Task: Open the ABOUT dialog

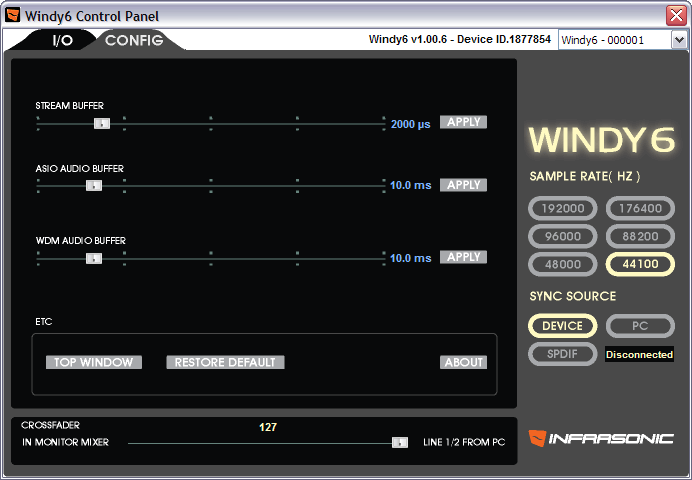Action: 463,362
